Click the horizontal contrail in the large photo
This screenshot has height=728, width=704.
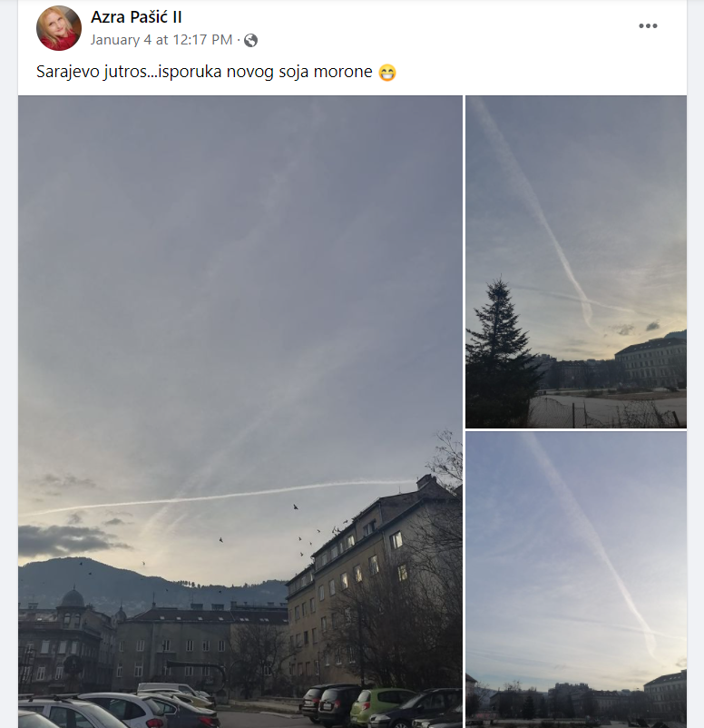click(x=218, y=497)
